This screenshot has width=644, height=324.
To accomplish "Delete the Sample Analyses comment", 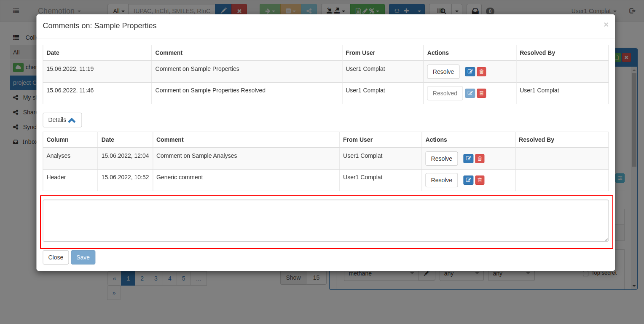I will pyautogui.click(x=480, y=159).
